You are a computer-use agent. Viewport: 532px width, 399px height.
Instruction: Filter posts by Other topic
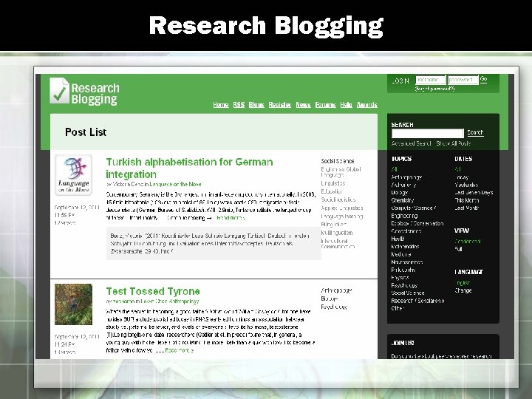point(398,308)
